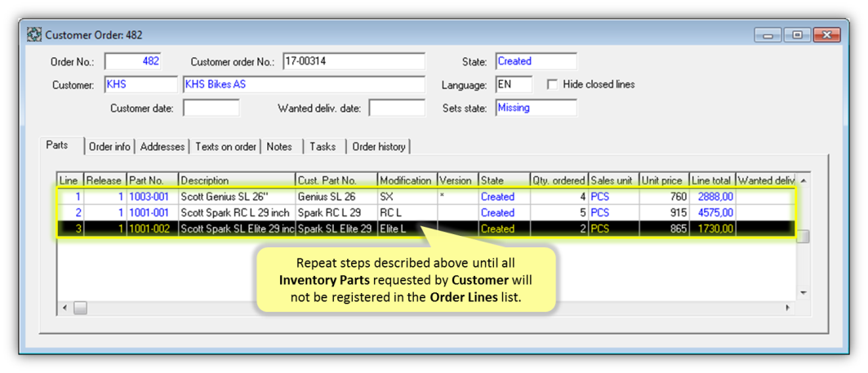Viewport: 868px width, 373px height.
Task: Maximize the Customer Order window
Action: coord(797,35)
